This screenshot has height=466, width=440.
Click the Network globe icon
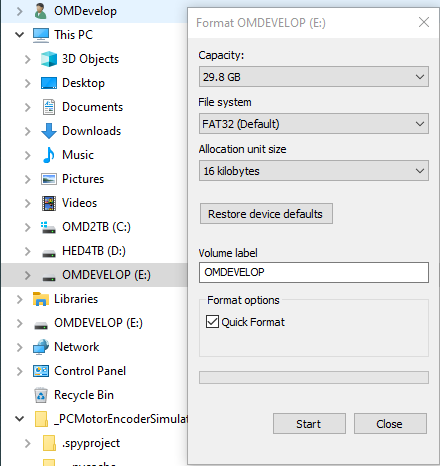tap(41, 347)
